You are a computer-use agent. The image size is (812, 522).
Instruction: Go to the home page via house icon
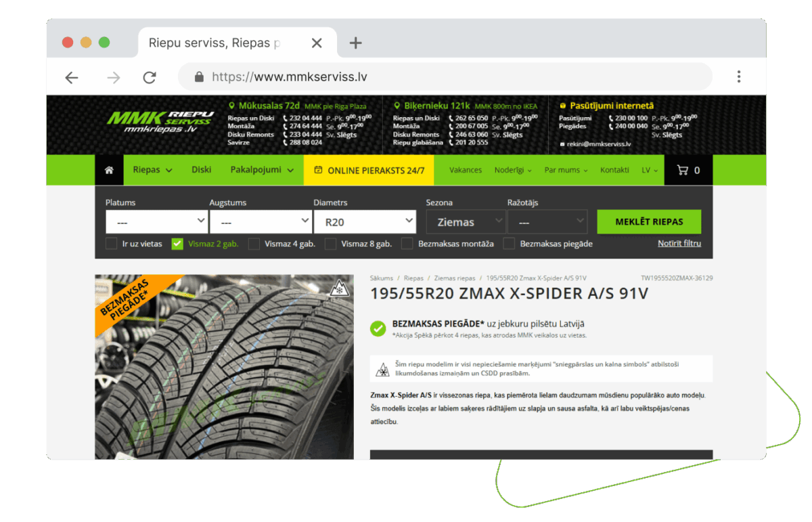point(109,171)
